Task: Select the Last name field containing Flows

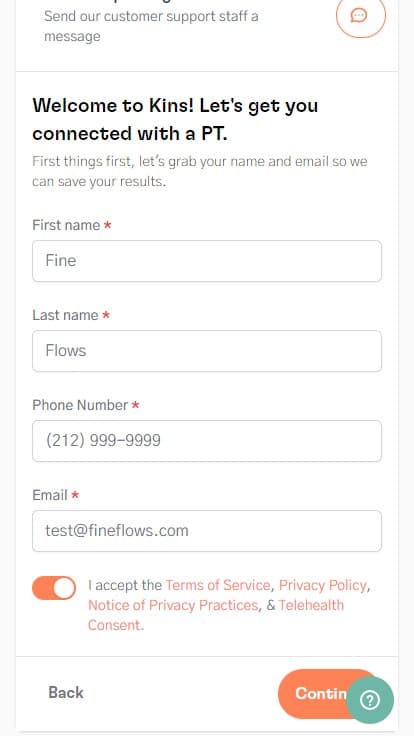Action: pos(207,351)
